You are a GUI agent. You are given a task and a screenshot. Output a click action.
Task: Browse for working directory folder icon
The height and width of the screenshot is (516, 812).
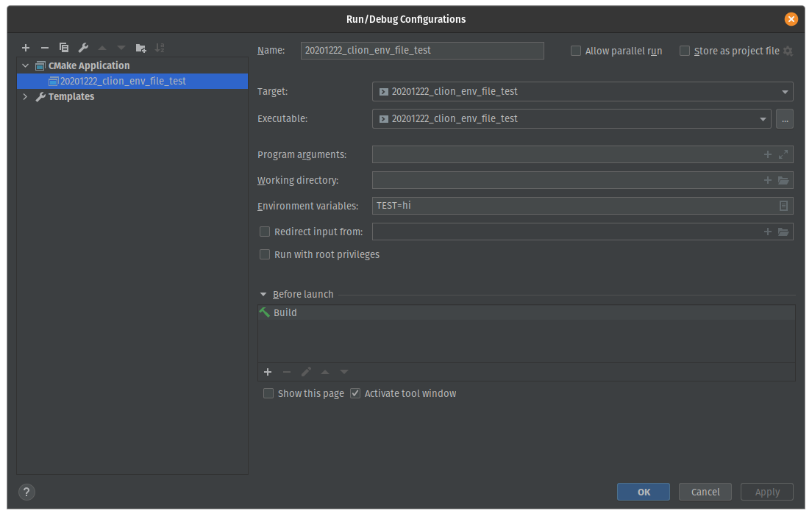(x=783, y=180)
